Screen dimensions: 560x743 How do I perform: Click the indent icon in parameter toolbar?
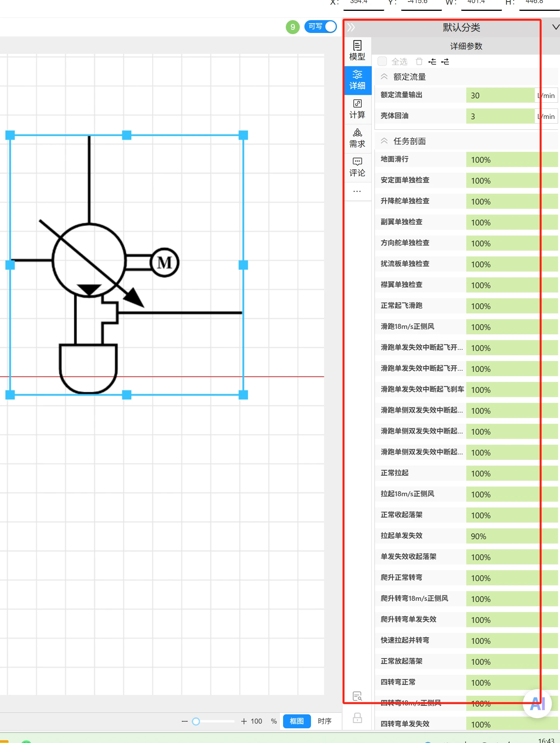(445, 62)
